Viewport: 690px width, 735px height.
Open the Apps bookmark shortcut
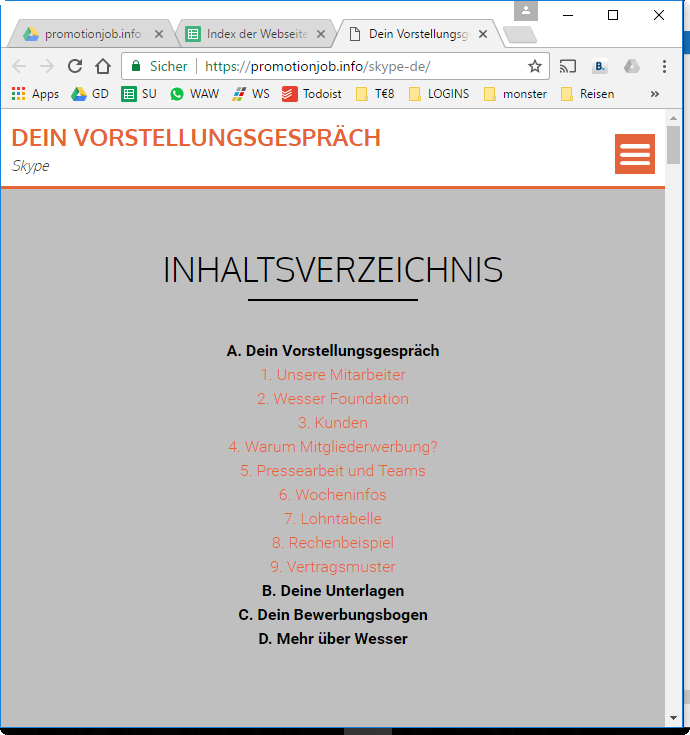point(35,94)
